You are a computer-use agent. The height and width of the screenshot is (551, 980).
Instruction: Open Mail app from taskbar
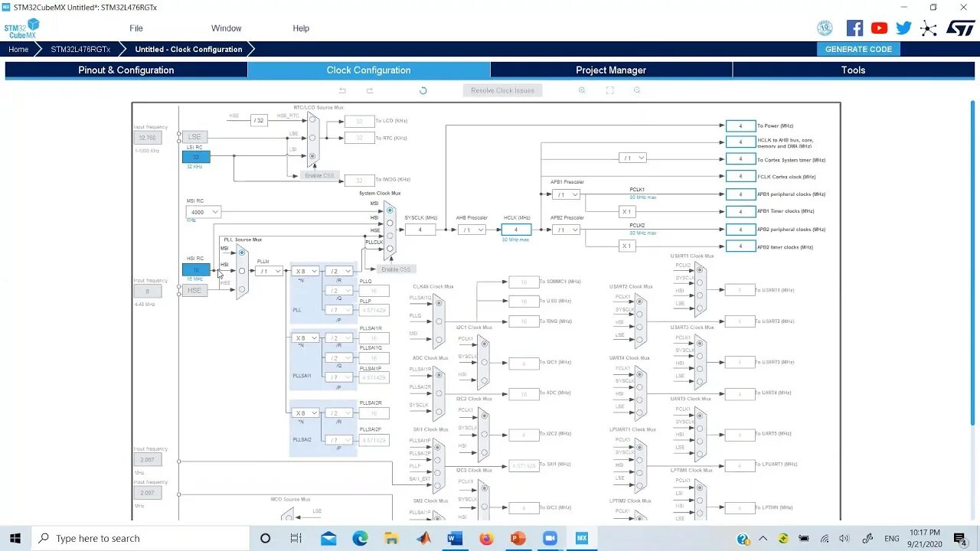tap(328, 538)
